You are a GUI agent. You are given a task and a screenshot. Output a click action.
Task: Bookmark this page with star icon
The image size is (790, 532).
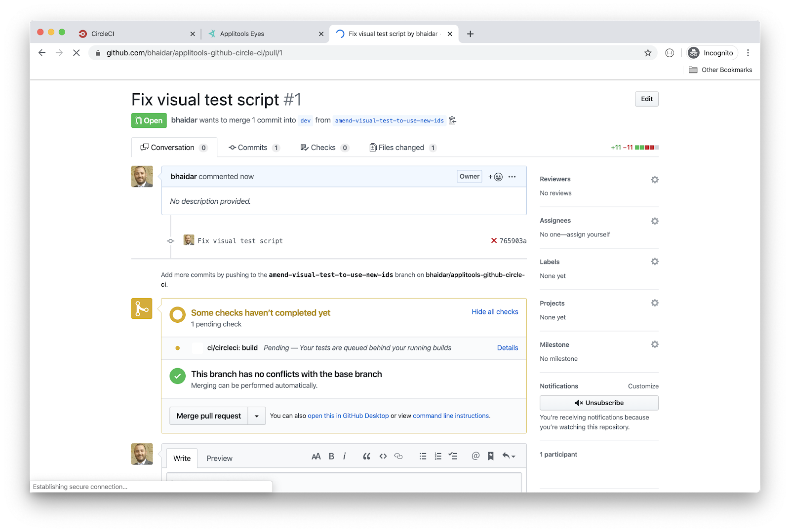648,53
